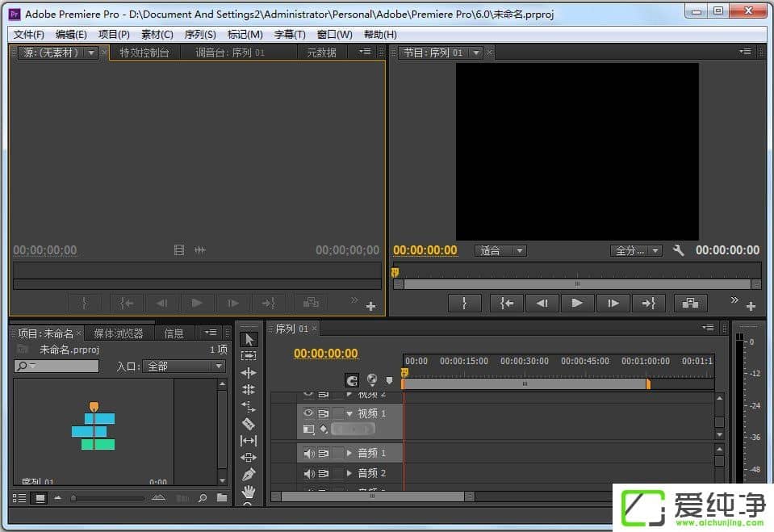
Task: Open the 字幕(T) menu
Action: click(x=290, y=34)
